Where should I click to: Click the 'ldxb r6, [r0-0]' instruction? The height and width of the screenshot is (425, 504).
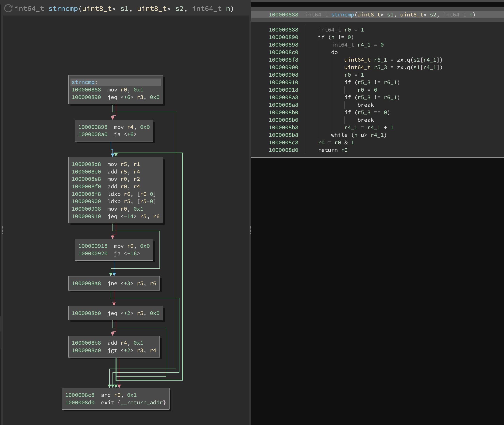pyautogui.click(x=132, y=194)
